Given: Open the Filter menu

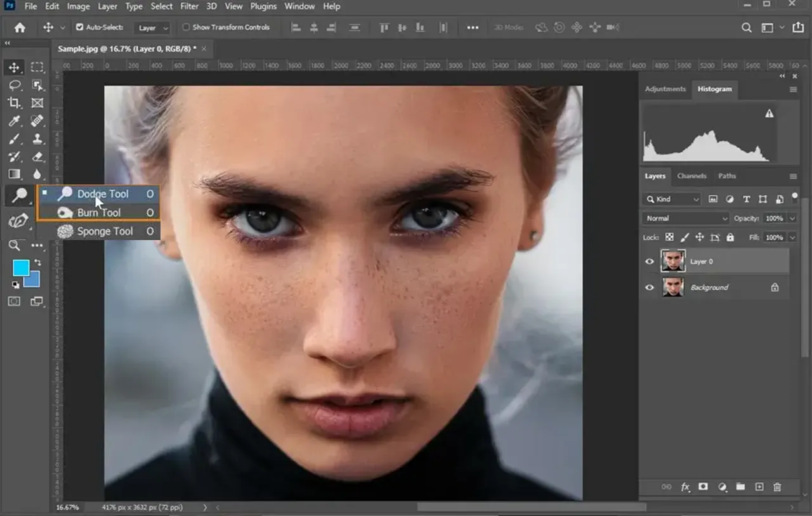Looking at the screenshot, I should pos(189,6).
